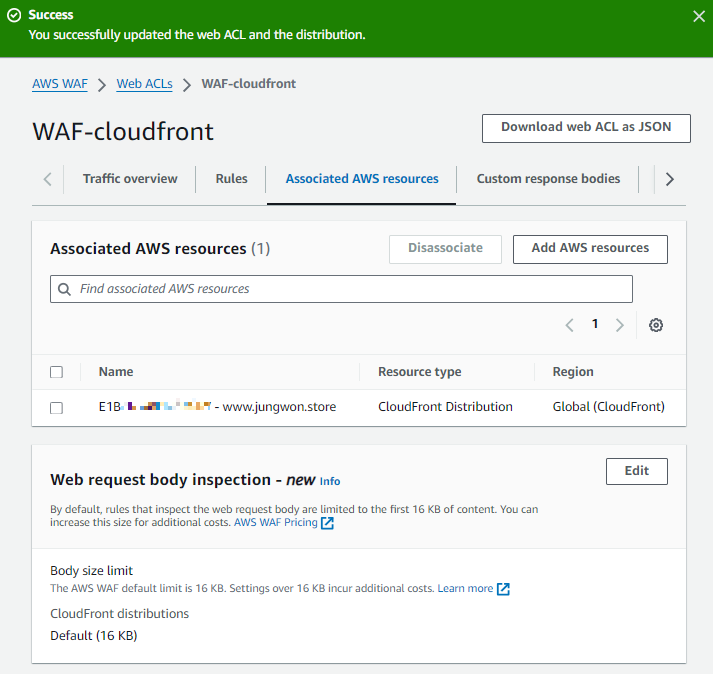Focus the Find associated AWS resources search field
Screen dimensions: 713x674
[341, 289]
